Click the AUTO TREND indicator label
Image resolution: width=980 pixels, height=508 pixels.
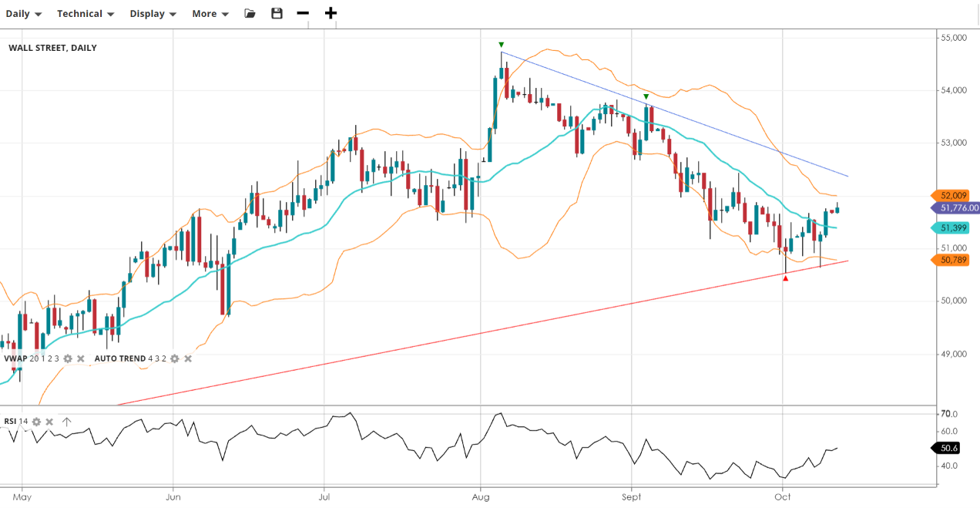(x=120, y=358)
